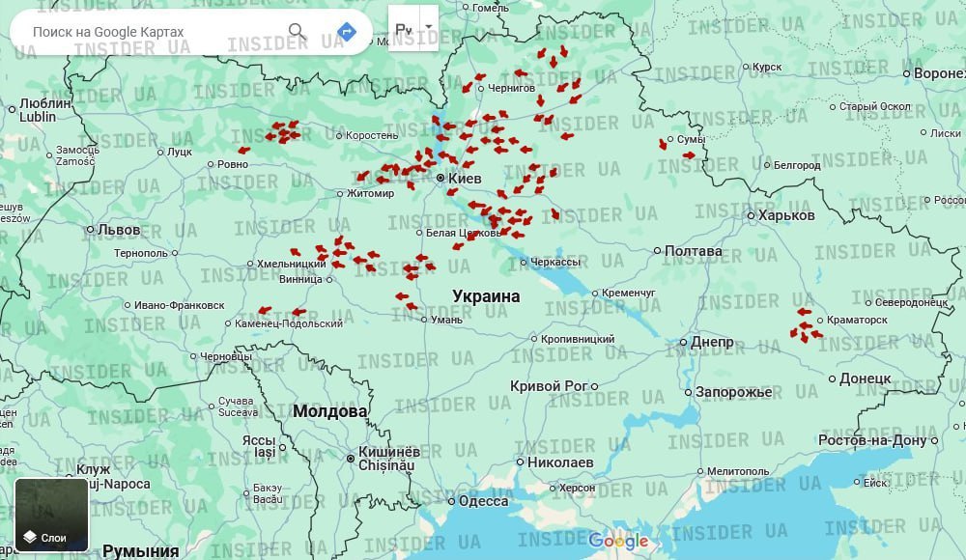Select the Киев city marker dot

coord(440,179)
